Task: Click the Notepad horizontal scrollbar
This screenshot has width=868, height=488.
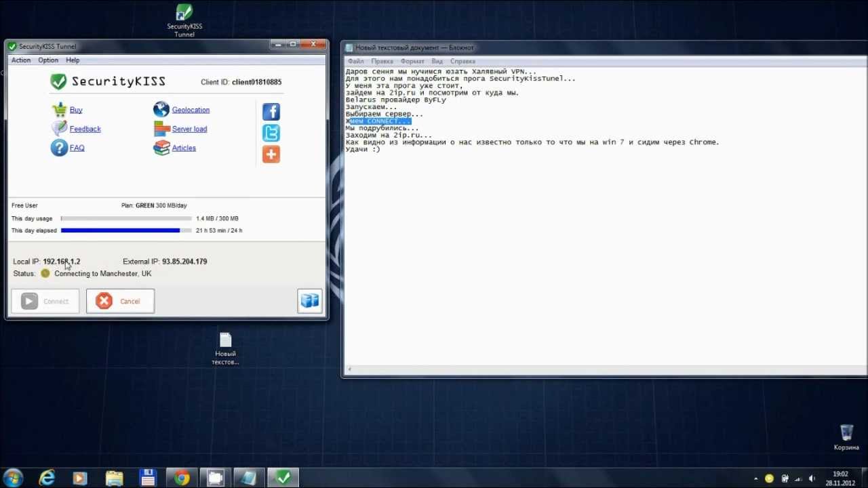Action: tap(606, 371)
